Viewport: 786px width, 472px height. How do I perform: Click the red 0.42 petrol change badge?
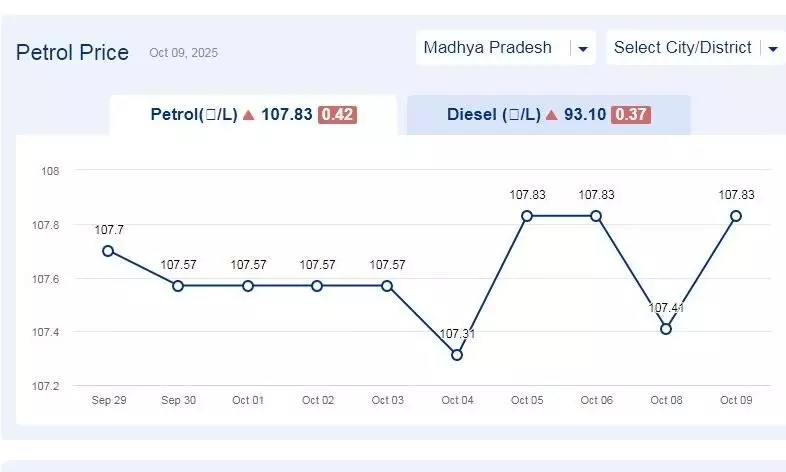pyautogui.click(x=337, y=115)
